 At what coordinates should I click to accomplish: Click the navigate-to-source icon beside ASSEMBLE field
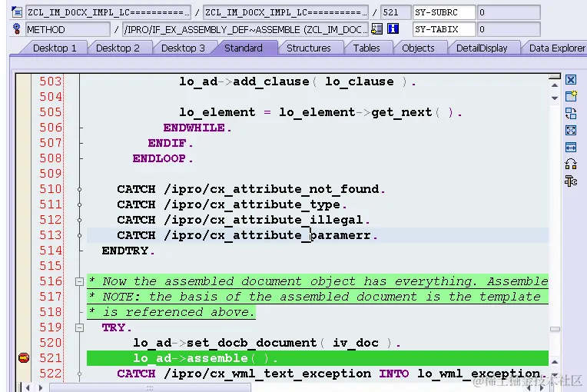tap(376, 29)
